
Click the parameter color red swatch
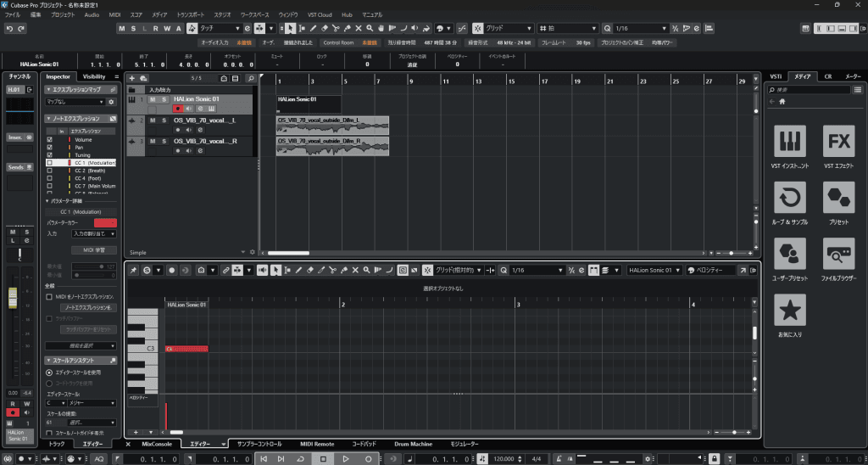pos(105,223)
